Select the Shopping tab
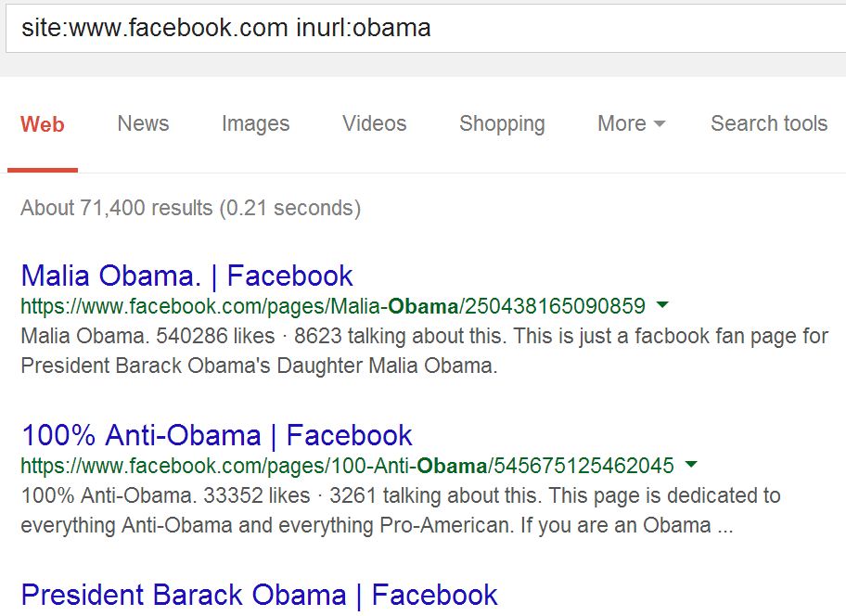The height and width of the screenshot is (616, 846). 502,123
